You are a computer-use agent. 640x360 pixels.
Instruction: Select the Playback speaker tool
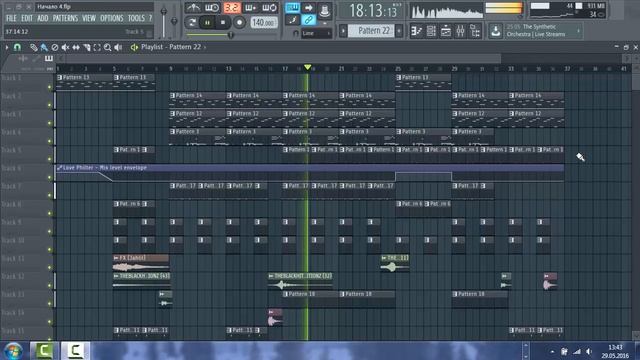pos(118,48)
